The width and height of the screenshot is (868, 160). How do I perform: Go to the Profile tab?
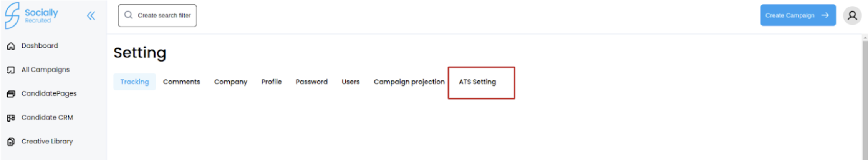pos(272,82)
